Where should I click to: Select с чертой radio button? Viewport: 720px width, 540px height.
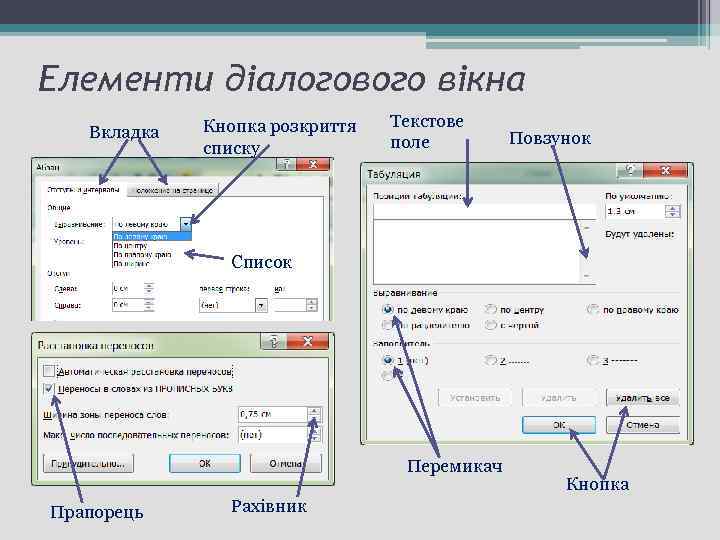point(490,325)
